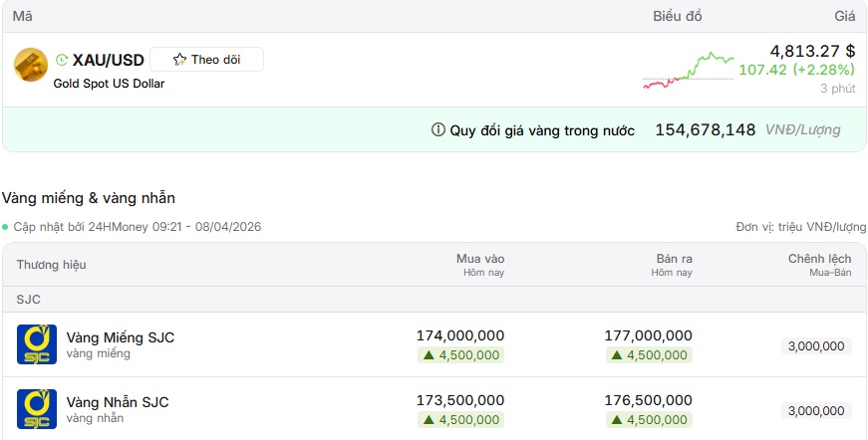Click the vàng nhẫn subtype label
Image resolution: width=868 pixels, height=440 pixels.
[96, 418]
